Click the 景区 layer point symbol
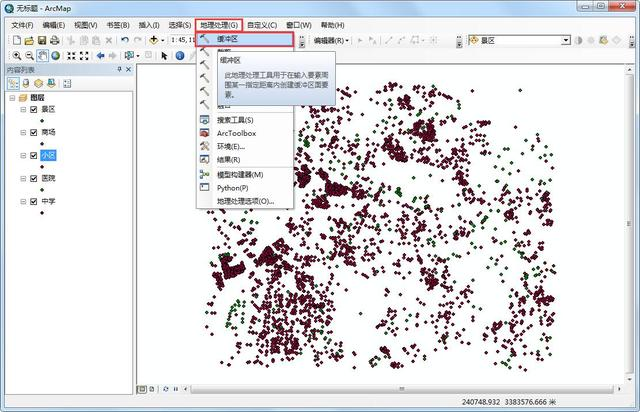Viewport: 640px width, 412px height. pos(42,121)
